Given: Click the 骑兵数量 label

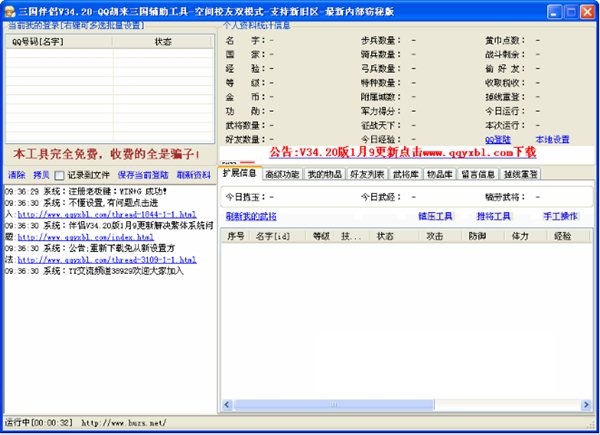Looking at the screenshot, I should point(380,55).
